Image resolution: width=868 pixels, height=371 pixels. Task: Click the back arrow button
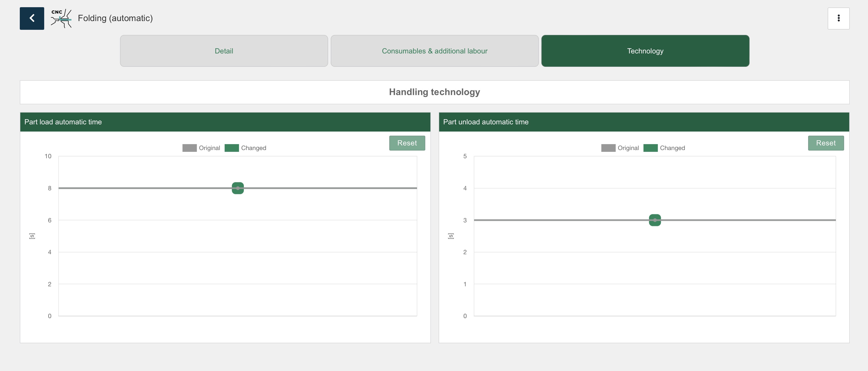click(32, 18)
